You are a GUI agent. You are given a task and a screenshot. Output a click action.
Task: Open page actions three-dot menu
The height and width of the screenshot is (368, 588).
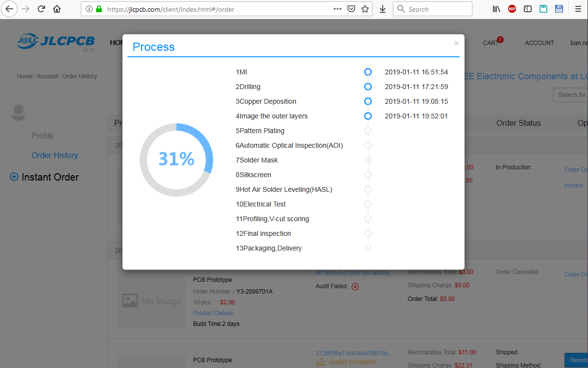pos(337,9)
